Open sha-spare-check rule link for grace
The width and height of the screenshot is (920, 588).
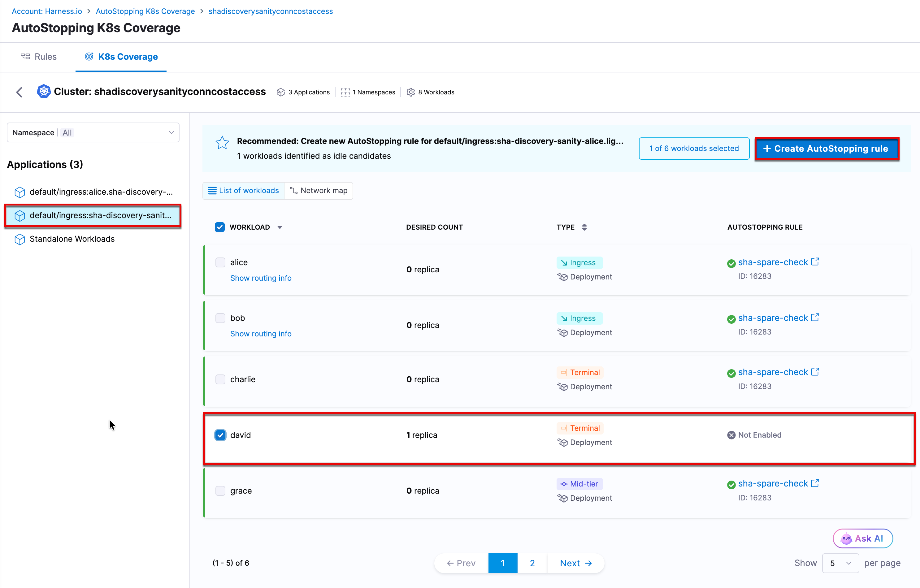click(x=773, y=484)
